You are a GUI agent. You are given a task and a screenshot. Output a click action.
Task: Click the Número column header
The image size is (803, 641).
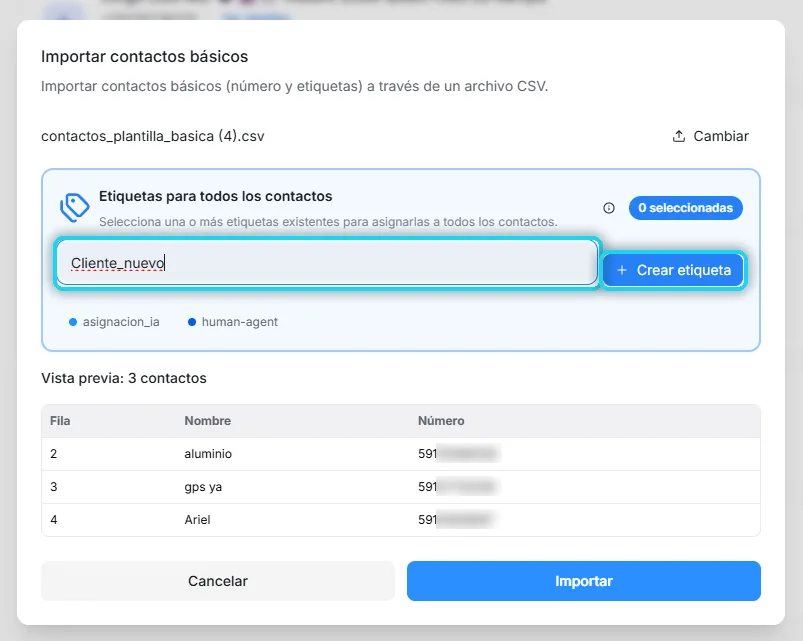pyautogui.click(x=441, y=421)
